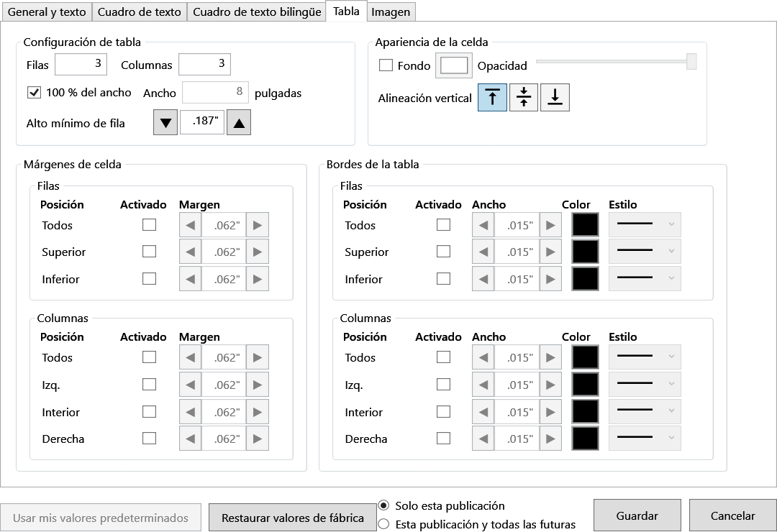
Task: Switch to General y texto tab
Action: tap(47, 12)
